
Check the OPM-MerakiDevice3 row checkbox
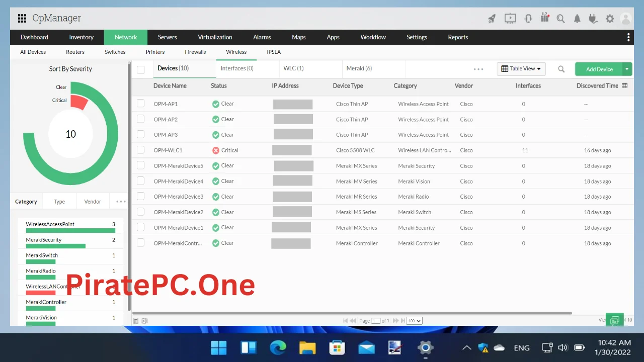point(141,196)
